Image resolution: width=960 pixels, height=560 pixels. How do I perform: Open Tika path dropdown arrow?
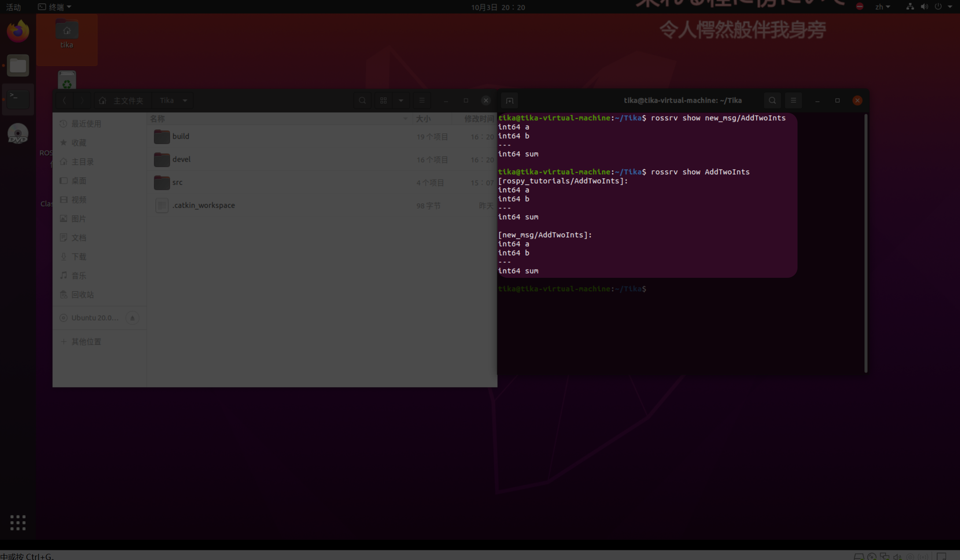[x=185, y=100]
